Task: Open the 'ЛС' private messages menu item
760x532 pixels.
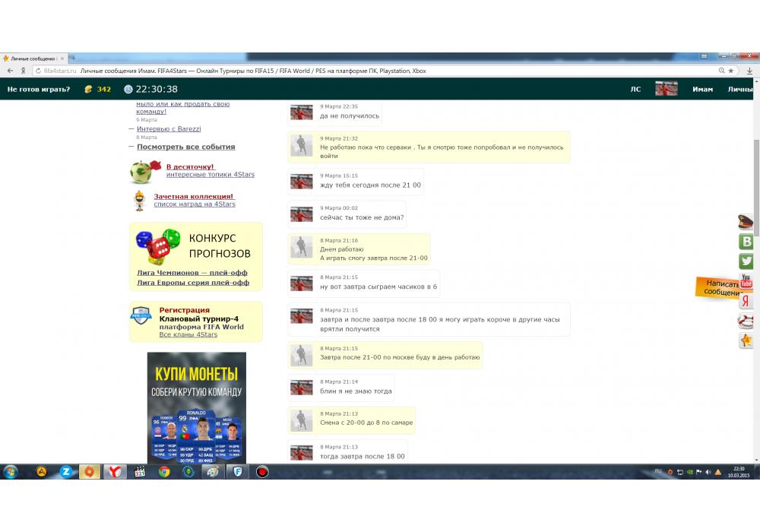Action: click(635, 89)
